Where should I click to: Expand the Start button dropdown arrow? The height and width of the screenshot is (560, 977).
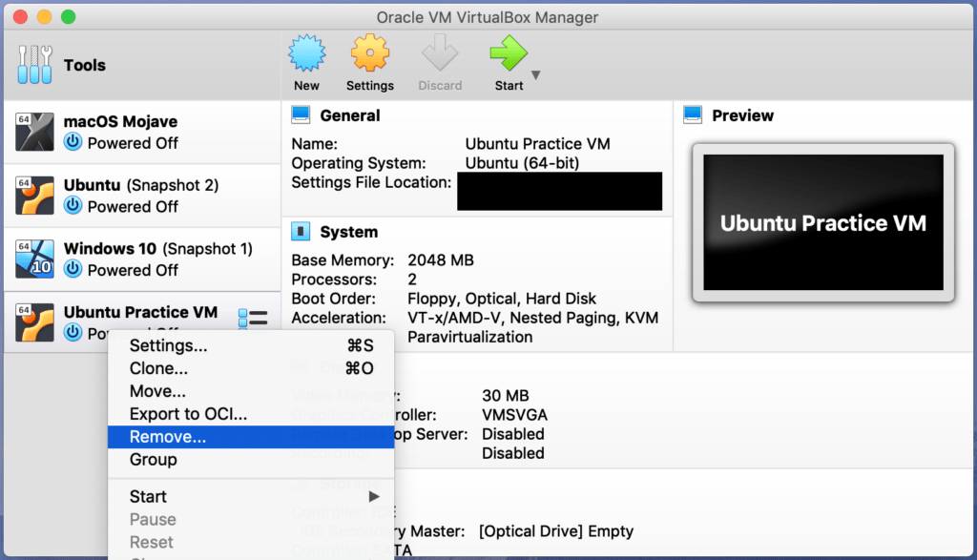[536, 74]
